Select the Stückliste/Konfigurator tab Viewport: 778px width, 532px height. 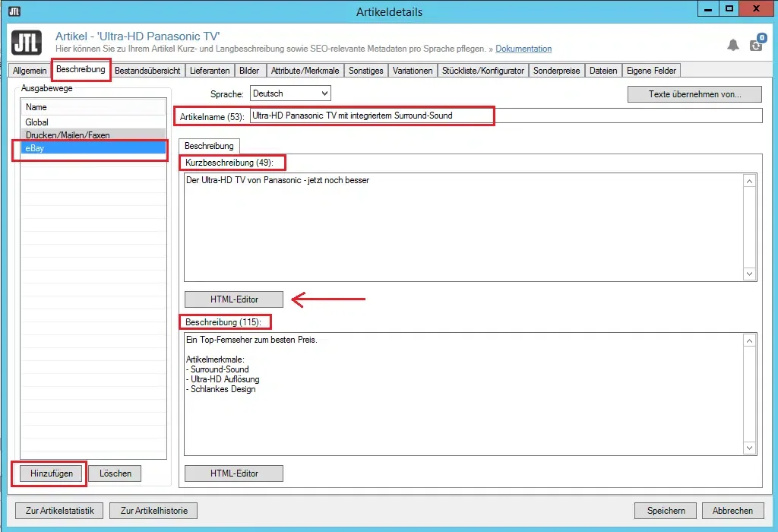(x=482, y=71)
